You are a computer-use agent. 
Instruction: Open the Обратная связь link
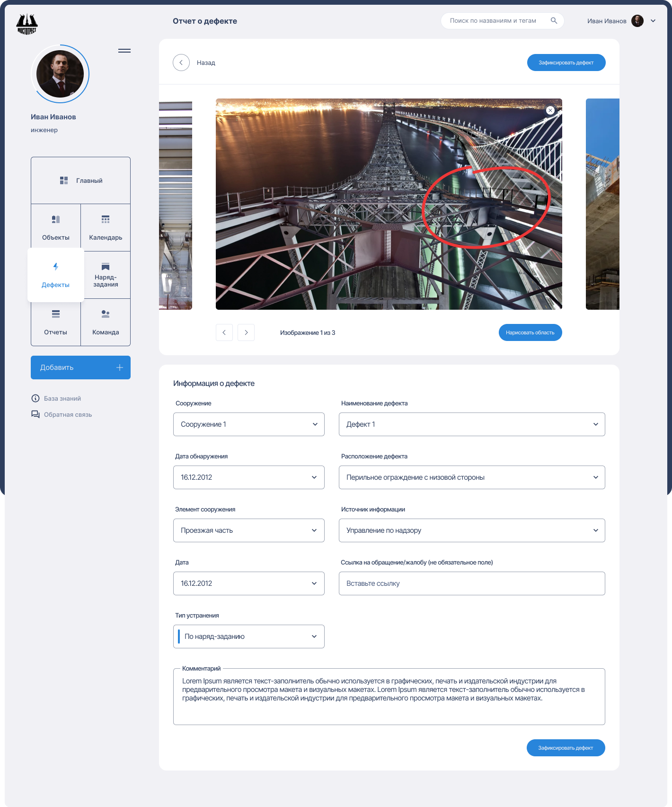coord(68,414)
